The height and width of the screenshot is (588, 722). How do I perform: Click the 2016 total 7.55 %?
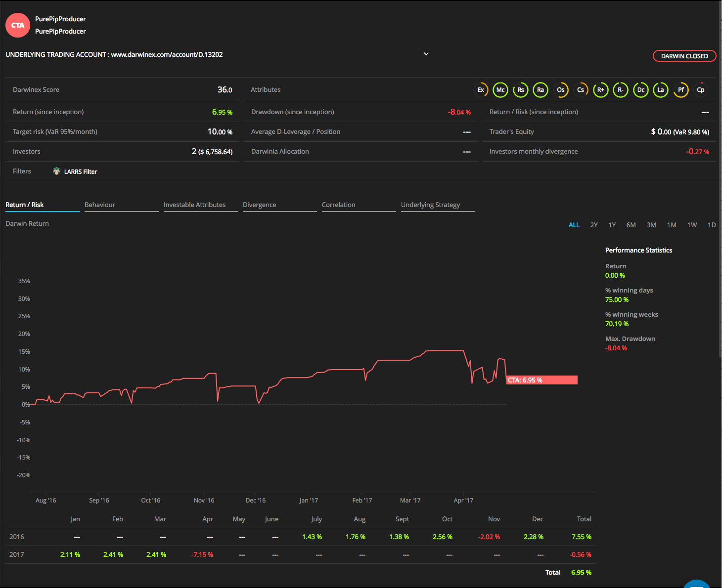point(582,537)
